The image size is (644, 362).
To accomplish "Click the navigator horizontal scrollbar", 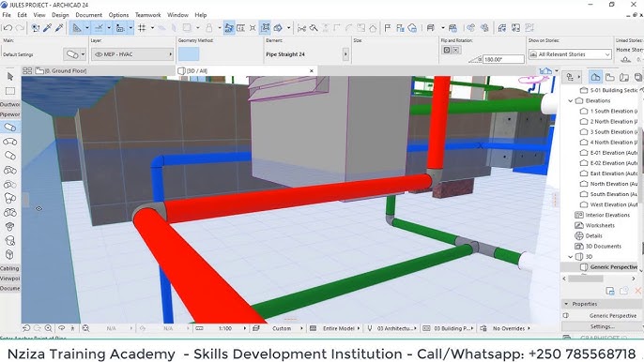I will (586, 279).
